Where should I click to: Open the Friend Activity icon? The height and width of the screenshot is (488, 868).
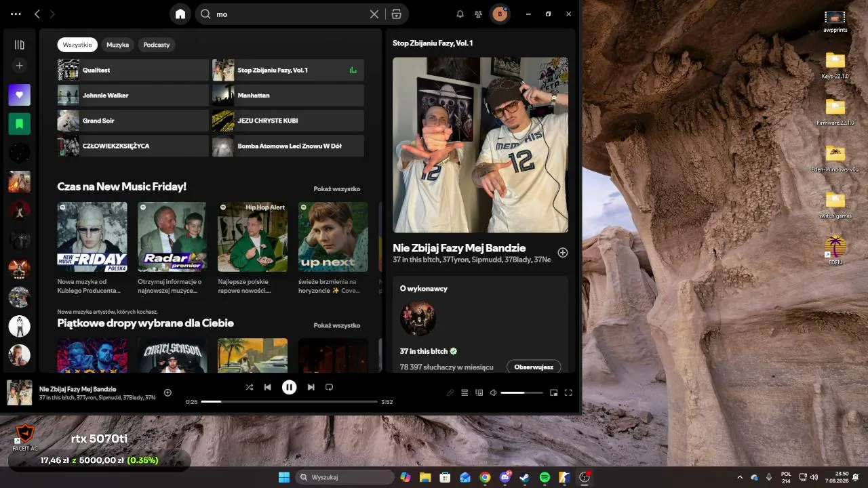(478, 14)
